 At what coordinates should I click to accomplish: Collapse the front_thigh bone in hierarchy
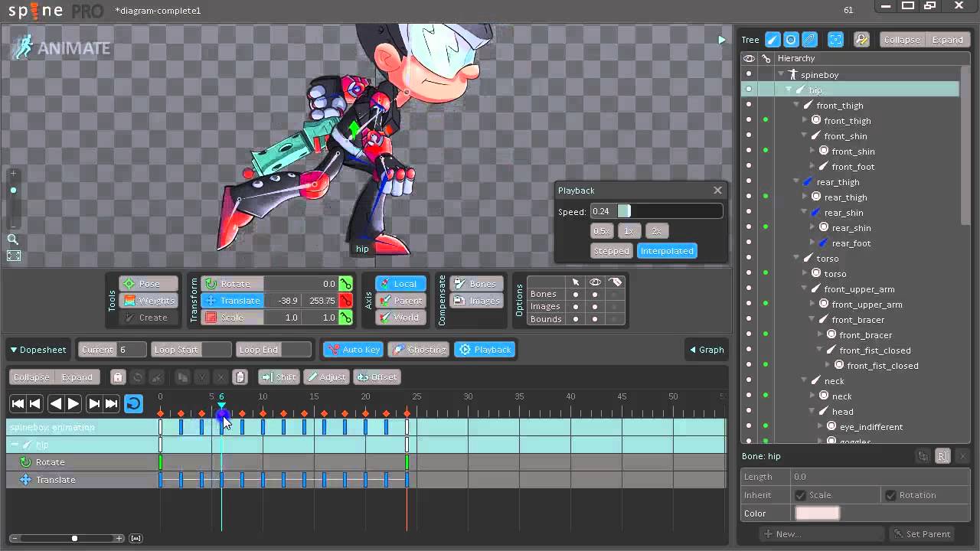796,106
